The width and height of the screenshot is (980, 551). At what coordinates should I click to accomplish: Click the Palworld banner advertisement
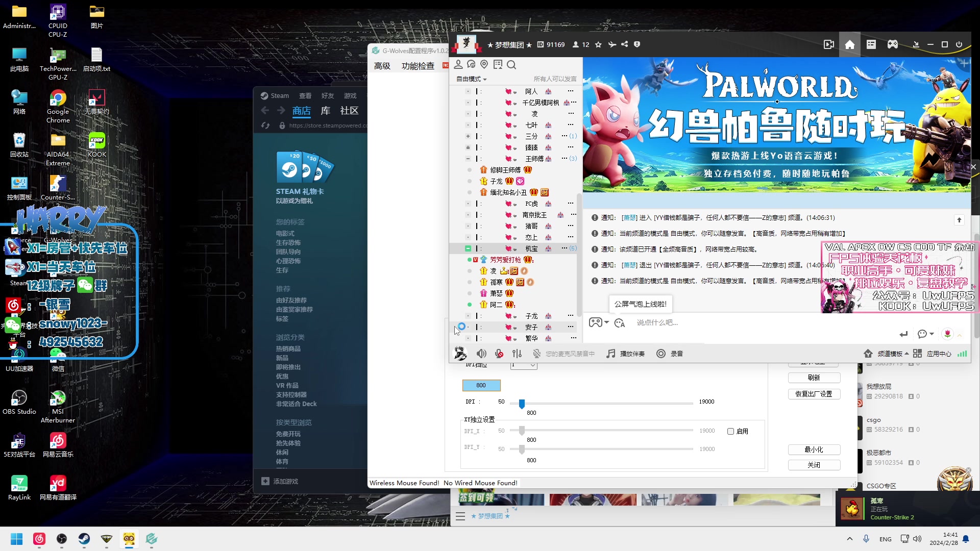(777, 125)
